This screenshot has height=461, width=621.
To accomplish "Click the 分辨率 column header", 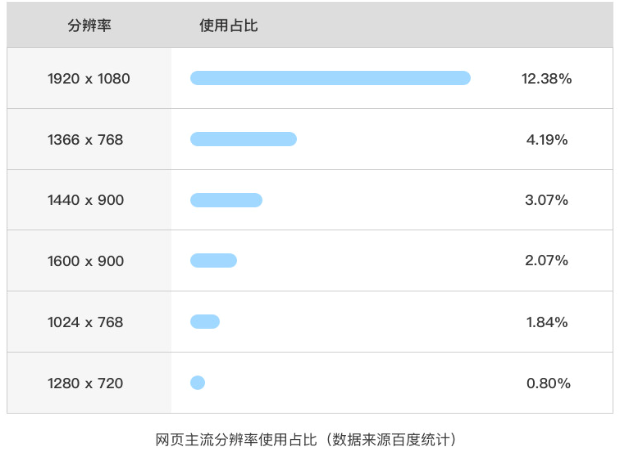I will pos(89,25).
